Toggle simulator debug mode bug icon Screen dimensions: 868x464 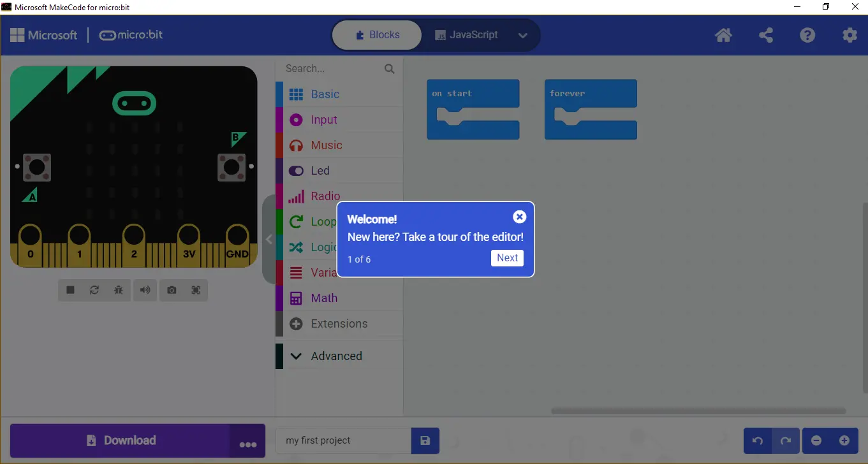pyautogui.click(x=119, y=290)
